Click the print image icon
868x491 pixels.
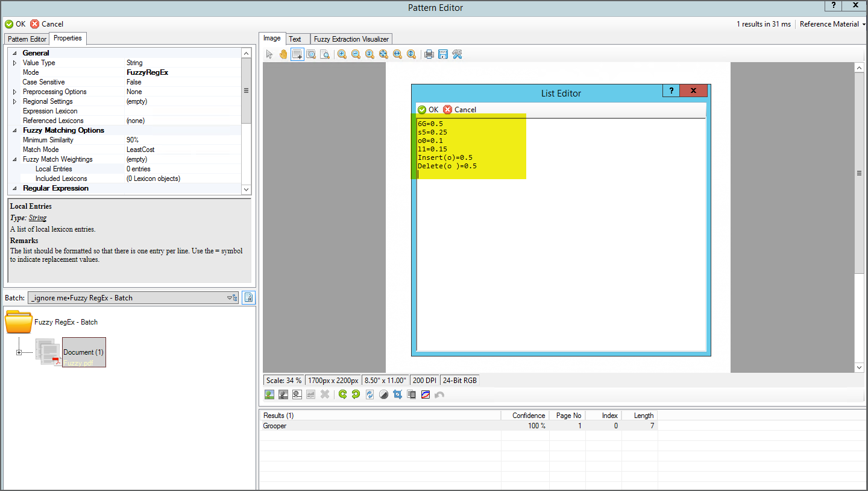point(429,54)
